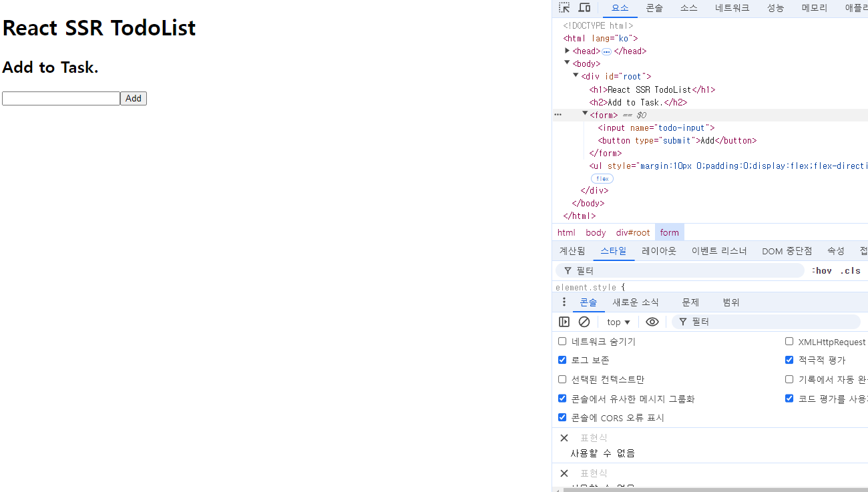Uncheck the 로그 보존 checkbox
Image resolution: width=868 pixels, height=492 pixels.
(x=562, y=360)
